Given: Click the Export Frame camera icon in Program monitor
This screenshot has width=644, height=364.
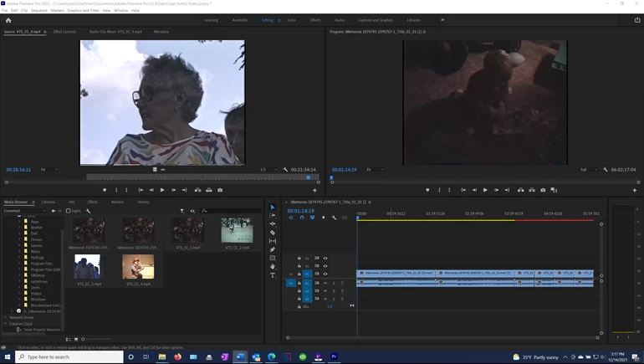Looking at the screenshot, I should 543,190.
